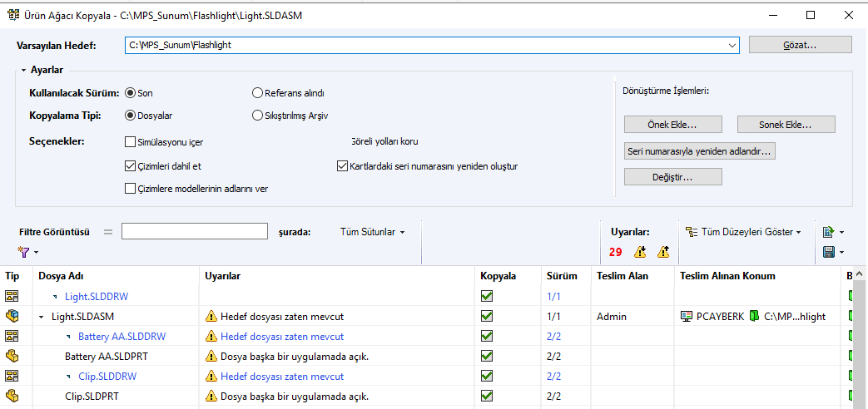
Task: Sort by the Uyarılar column header
Action: (x=337, y=276)
